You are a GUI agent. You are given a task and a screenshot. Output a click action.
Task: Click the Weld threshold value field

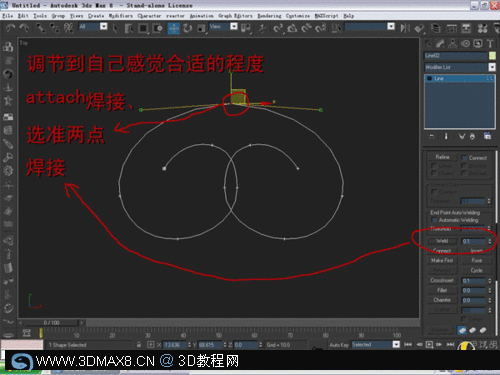(x=474, y=241)
